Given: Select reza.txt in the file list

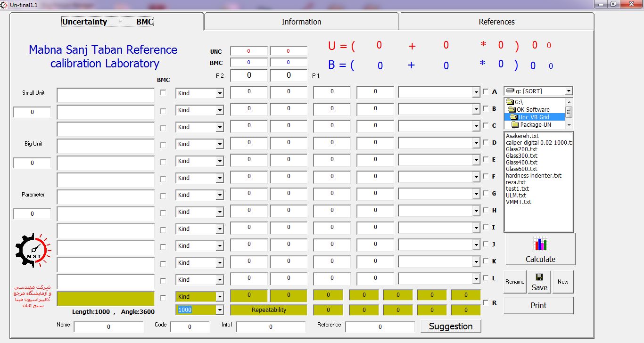Looking at the screenshot, I should pos(516,182).
